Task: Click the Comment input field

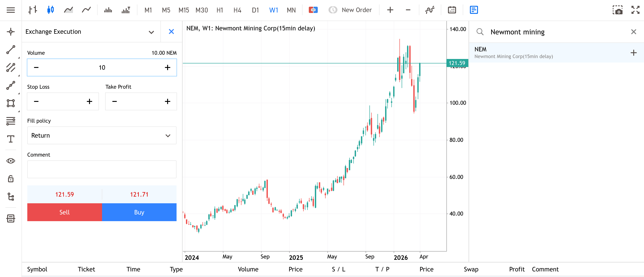Action: [x=102, y=170]
